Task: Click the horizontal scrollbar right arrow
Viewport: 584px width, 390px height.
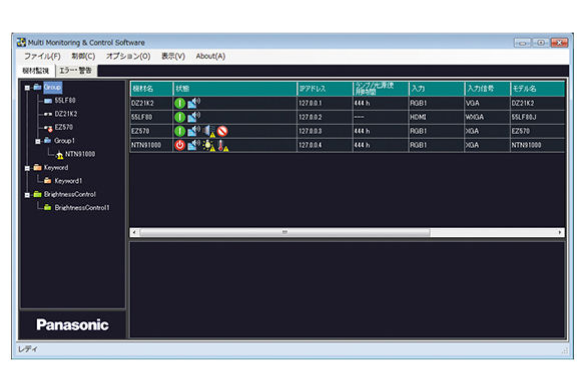Action: coord(560,232)
